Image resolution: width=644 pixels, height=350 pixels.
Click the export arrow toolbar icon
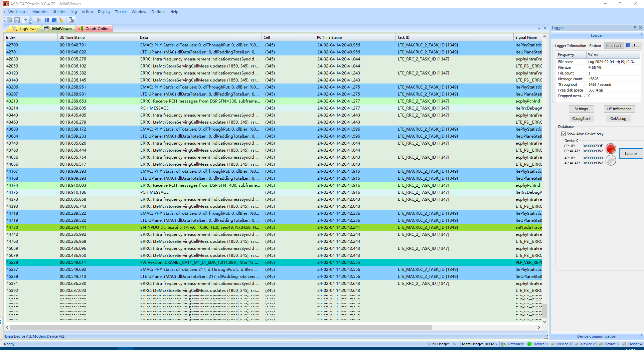point(25,20)
